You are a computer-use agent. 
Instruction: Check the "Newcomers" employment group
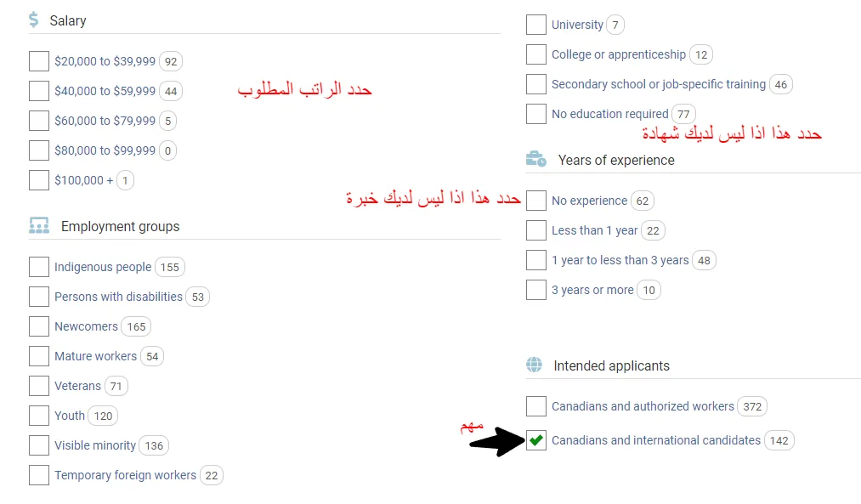38,326
